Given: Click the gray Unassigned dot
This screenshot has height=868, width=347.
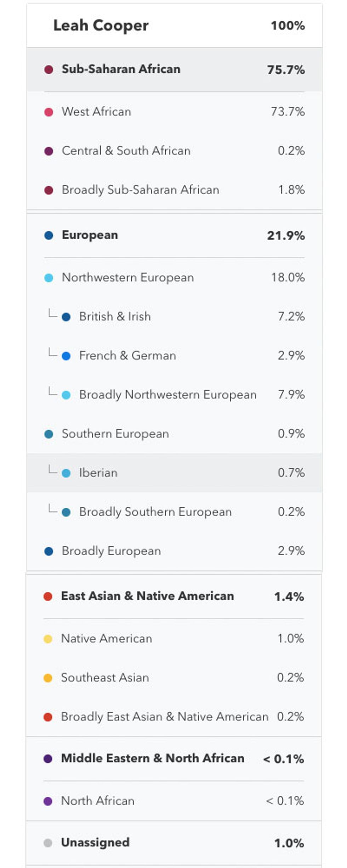Looking at the screenshot, I should tap(48, 843).
